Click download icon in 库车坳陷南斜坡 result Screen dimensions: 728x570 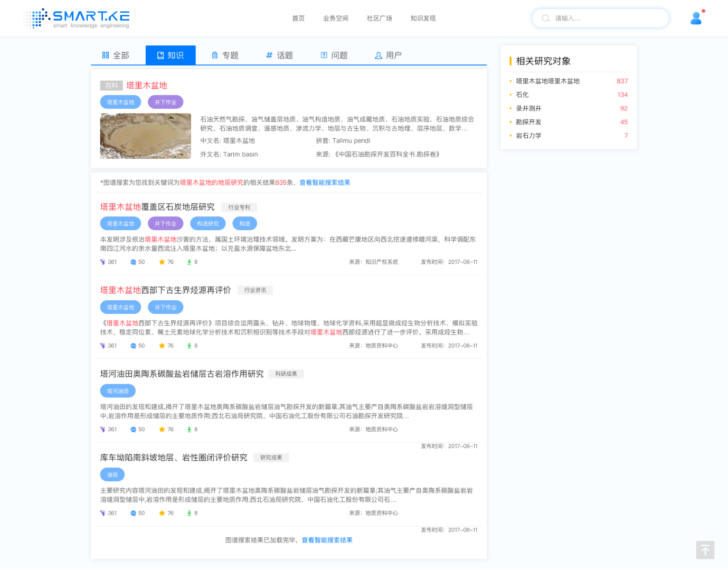point(189,513)
